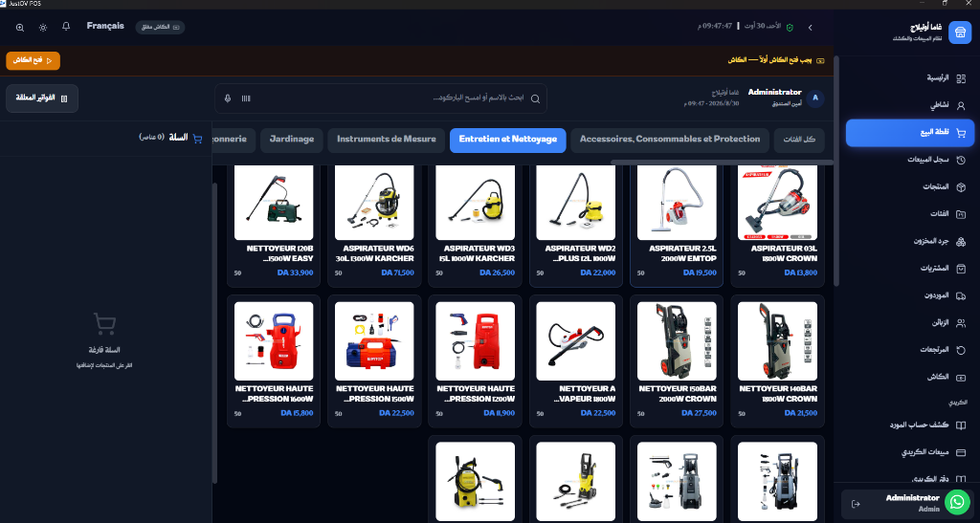Click the green shield status icon
The image size is (980, 523).
(x=790, y=28)
